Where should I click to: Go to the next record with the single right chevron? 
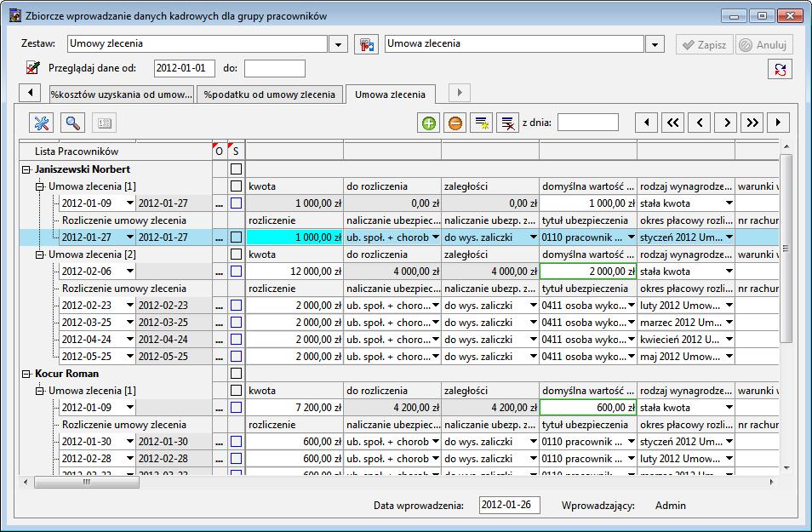[x=725, y=123]
